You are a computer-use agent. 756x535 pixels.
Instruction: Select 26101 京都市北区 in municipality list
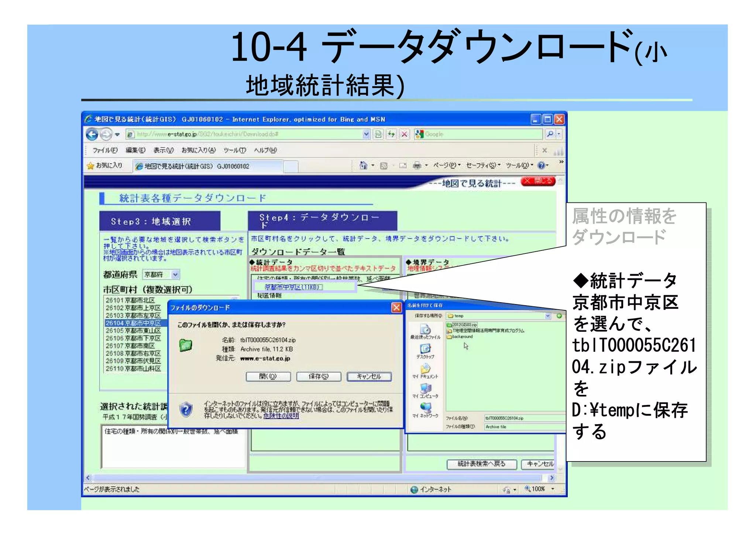point(130,300)
